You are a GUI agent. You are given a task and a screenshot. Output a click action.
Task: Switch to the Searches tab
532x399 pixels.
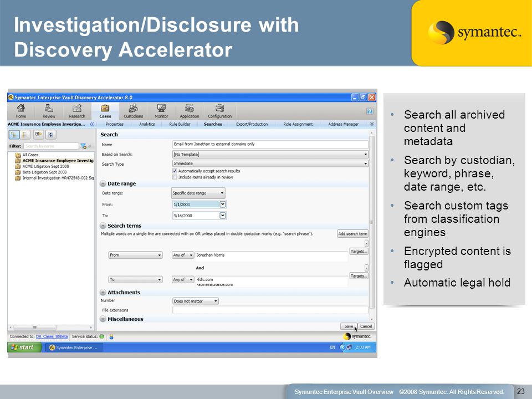point(213,124)
